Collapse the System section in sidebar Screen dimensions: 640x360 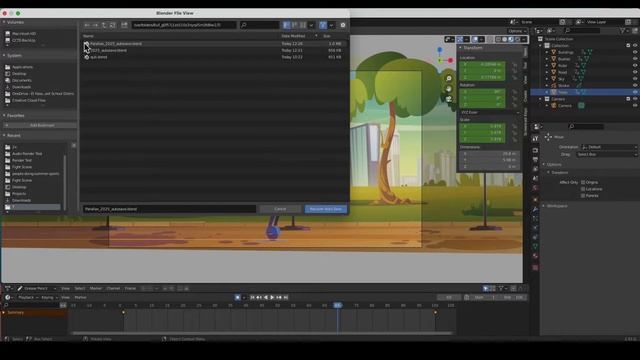click(4, 56)
